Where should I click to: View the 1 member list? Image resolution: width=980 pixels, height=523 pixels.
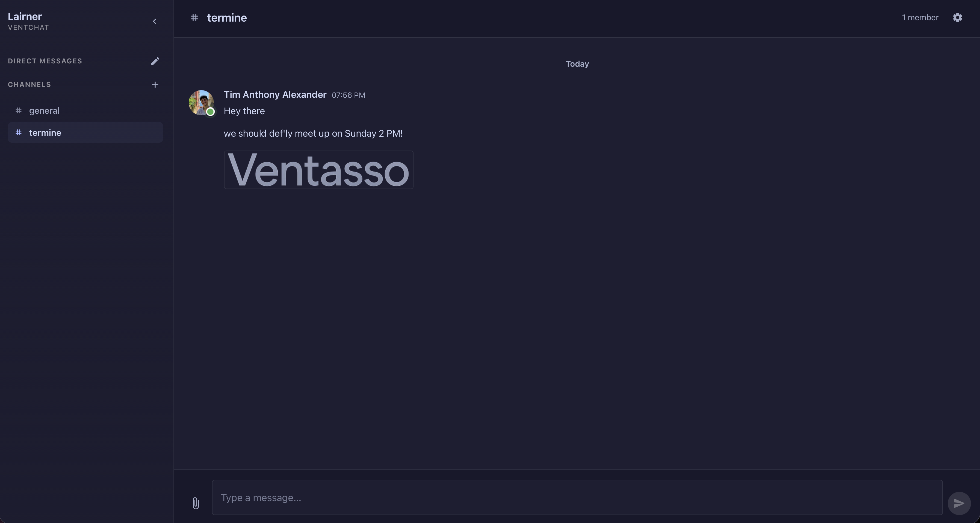(920, 17)
